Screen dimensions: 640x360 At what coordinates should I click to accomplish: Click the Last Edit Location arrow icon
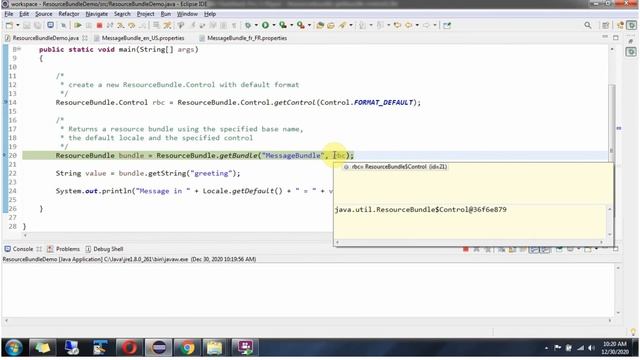point(397,25)
